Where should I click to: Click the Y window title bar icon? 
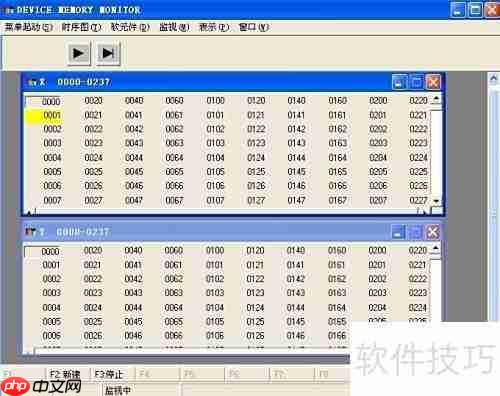coord(31,232)
